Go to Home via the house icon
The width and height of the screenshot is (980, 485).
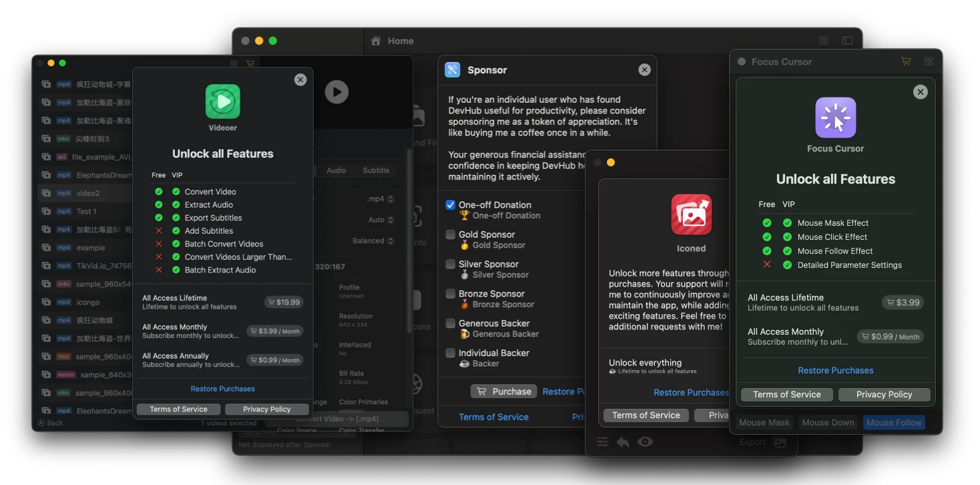[376, 41]
